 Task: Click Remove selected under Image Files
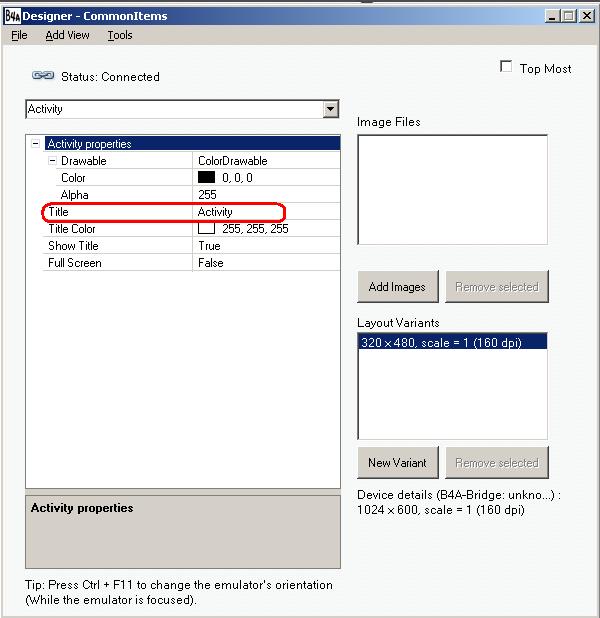pos(497,287)
